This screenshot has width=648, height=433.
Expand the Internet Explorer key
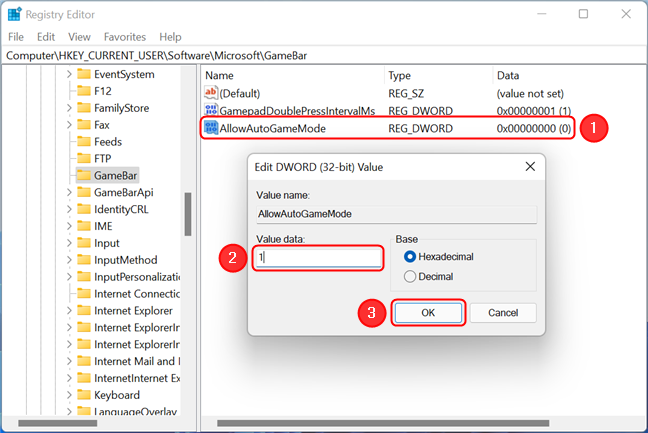69,310
